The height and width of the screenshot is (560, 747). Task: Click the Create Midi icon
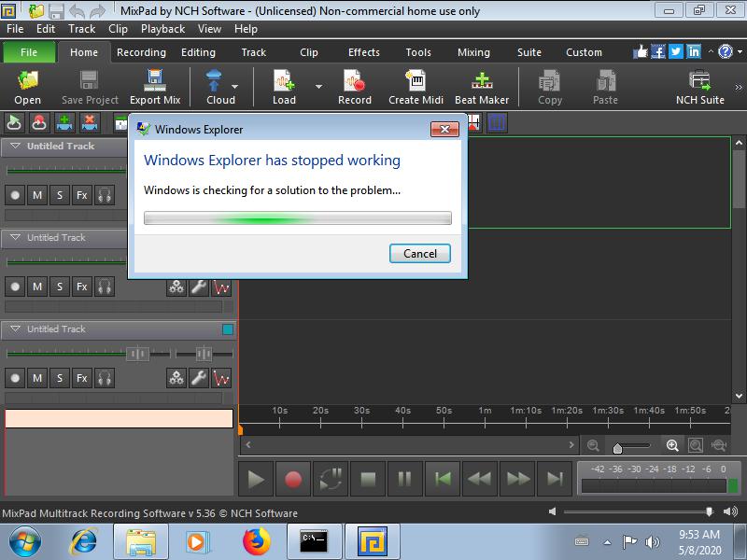coord(416,87)
